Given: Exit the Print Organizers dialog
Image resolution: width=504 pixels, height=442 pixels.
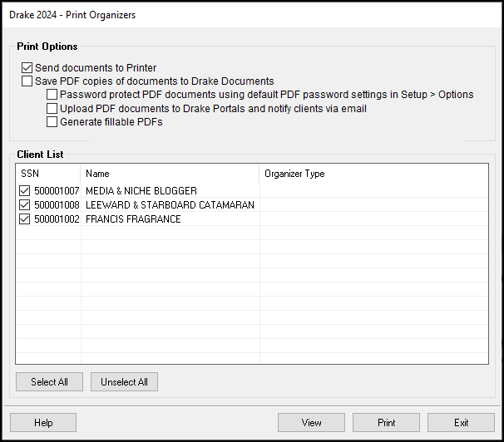Looking at the screenshot, I should coord(461,422).
